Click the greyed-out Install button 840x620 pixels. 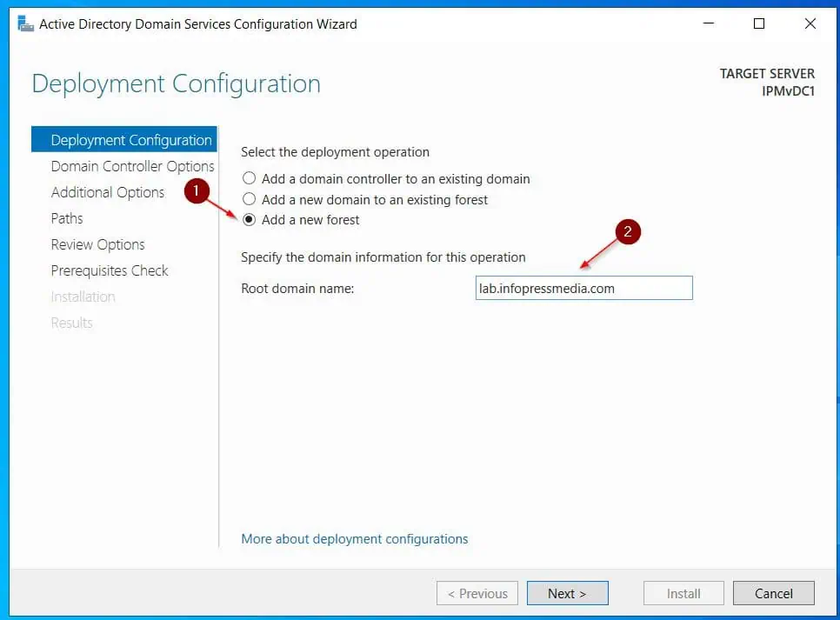point(683,593)
